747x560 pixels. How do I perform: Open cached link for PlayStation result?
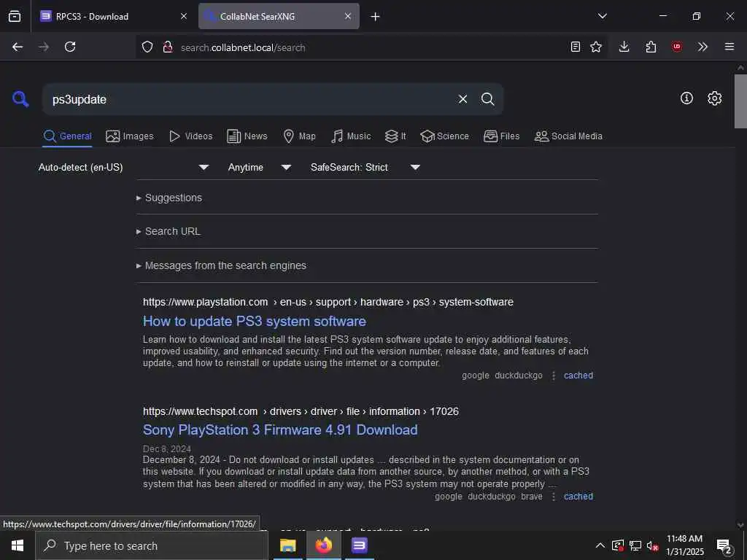point(578,376)
